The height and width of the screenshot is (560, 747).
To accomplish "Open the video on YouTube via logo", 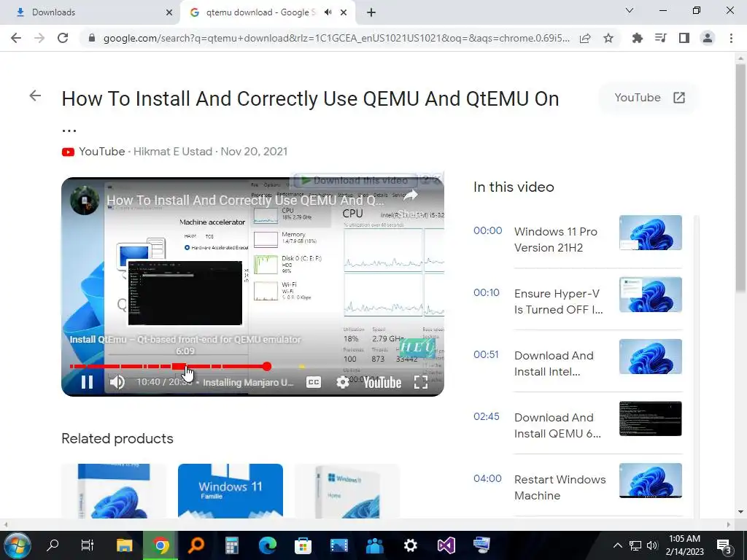I will pyautogui.click(x=382, y=382).
